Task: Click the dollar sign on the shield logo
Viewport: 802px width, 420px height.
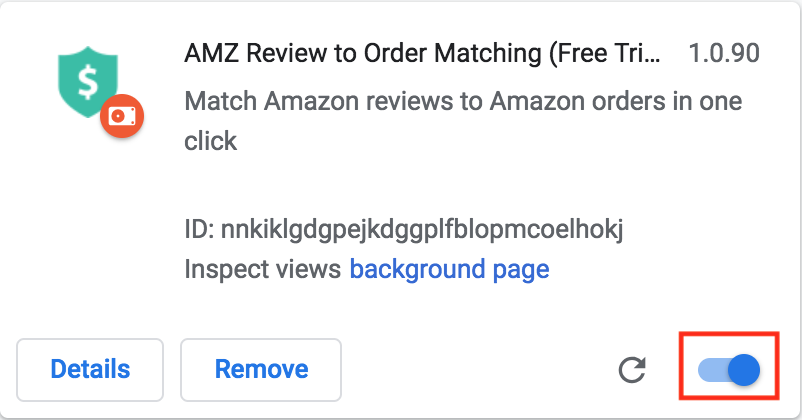Action: point(88,82)
